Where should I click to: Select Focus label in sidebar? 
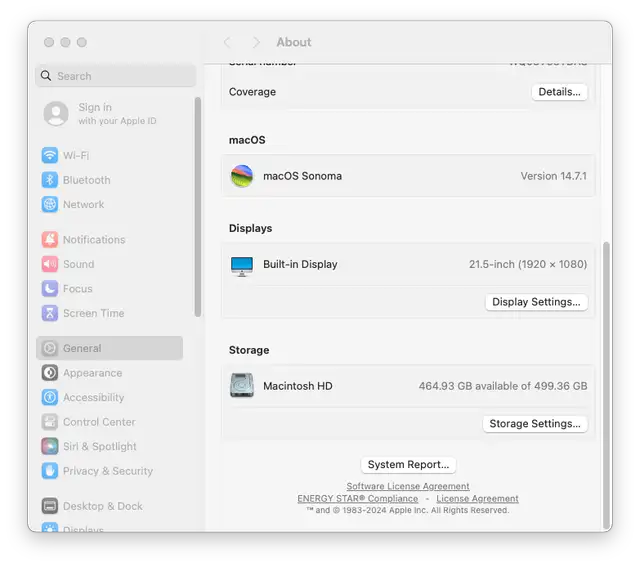(x=78, y=289)
